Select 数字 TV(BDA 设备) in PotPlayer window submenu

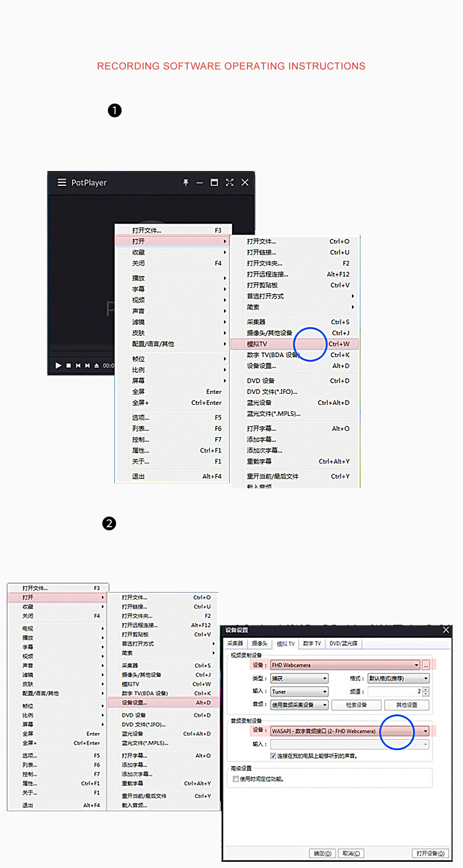click(x=294, y=355)
